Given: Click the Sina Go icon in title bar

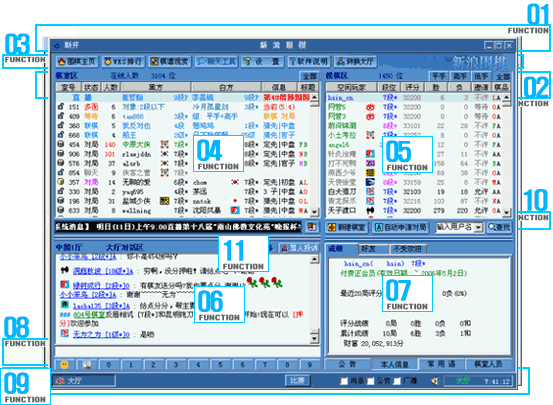Looking at the screenshot, I should [57, 46].
